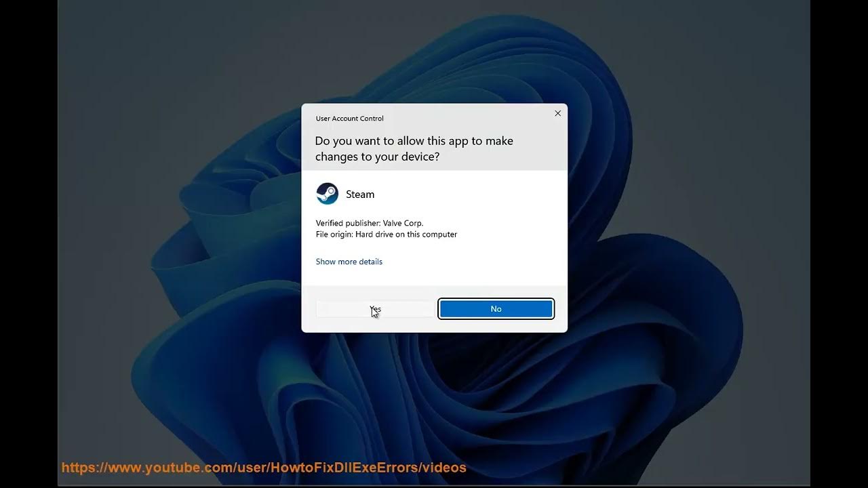Click the Steam app icon
Viewport: 868px width, 488px height.
328,194
